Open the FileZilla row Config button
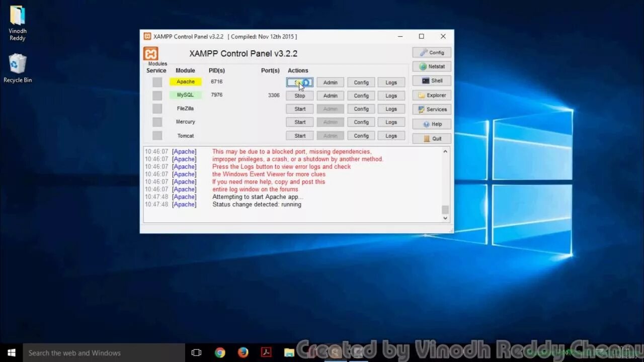This screenshot has width=644, height=362. click(x=361, y=109)
